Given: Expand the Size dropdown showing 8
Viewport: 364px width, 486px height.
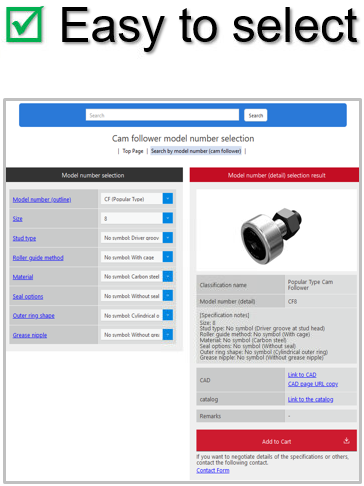Looking at the screenshot, I should click(137, 218).
